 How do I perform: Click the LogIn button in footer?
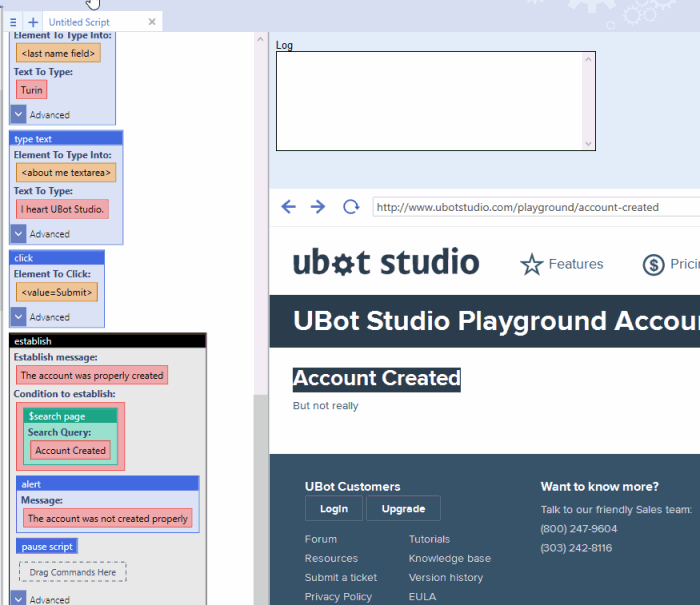pos(334,509)
